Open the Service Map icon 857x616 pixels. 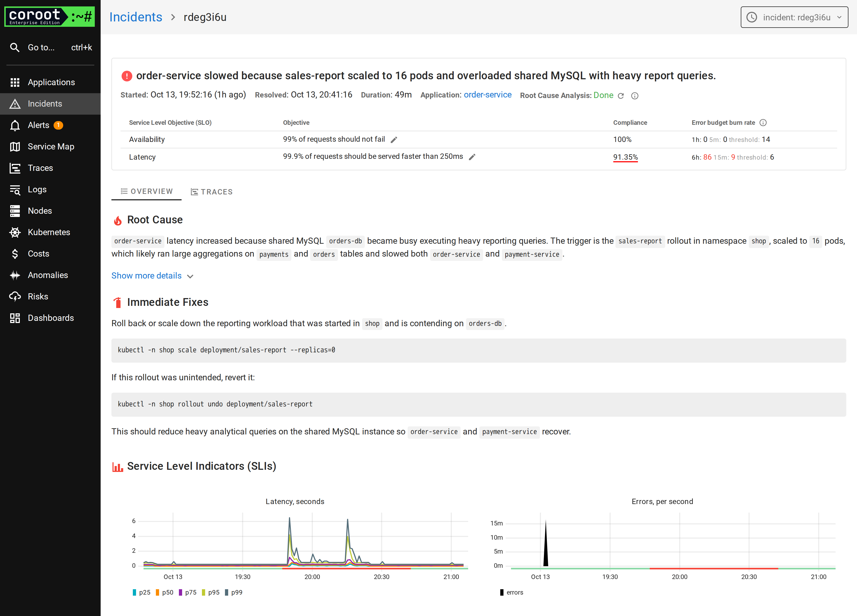point(15,147)
